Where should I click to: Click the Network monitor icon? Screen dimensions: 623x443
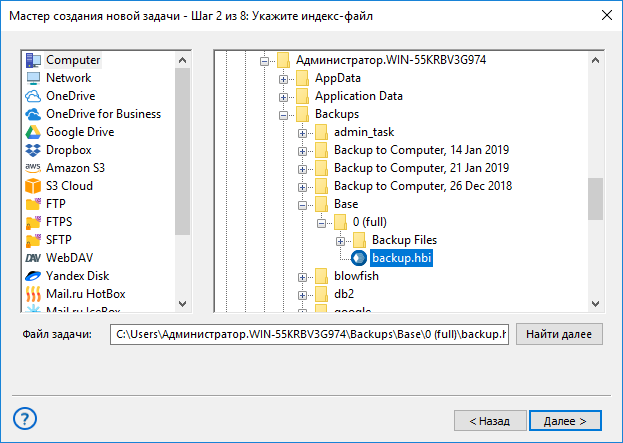(x=33, y=78)
